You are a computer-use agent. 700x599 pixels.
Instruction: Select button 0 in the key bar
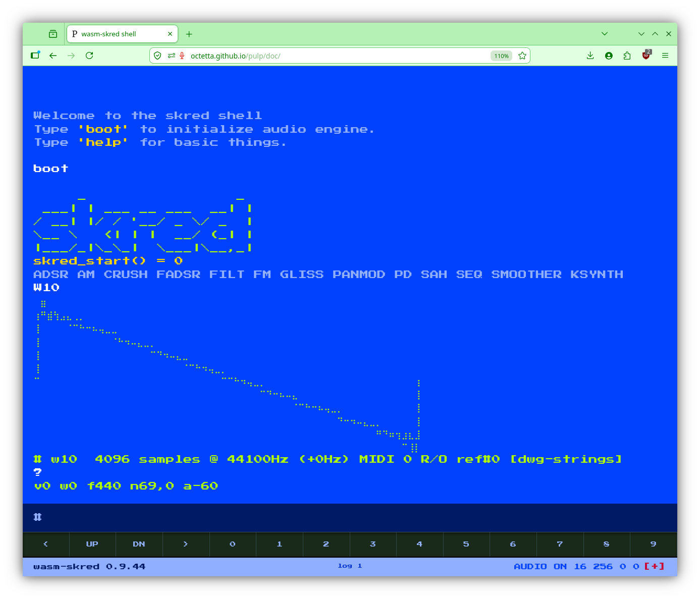[233, 544]
